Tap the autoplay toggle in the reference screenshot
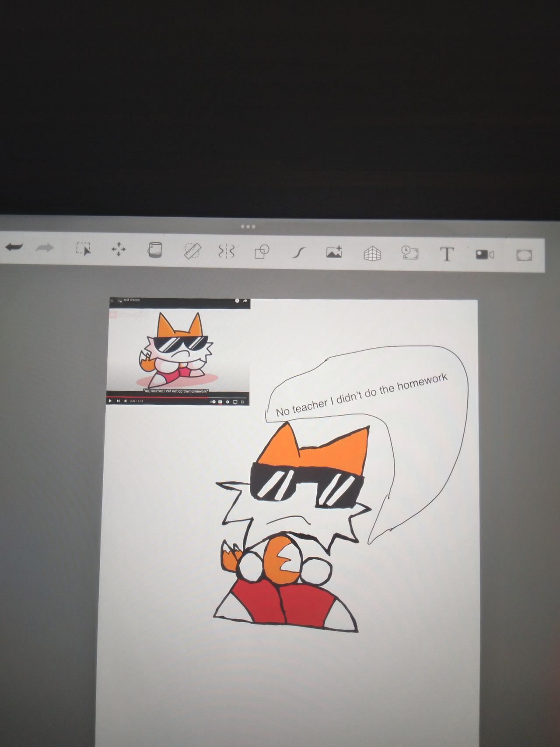The image size is (560, 747). click(x=213, y=402)
